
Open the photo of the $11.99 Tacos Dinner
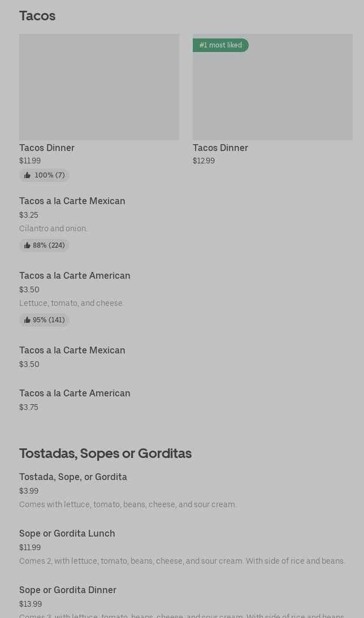pyautogui.click(x=99, y=87)
